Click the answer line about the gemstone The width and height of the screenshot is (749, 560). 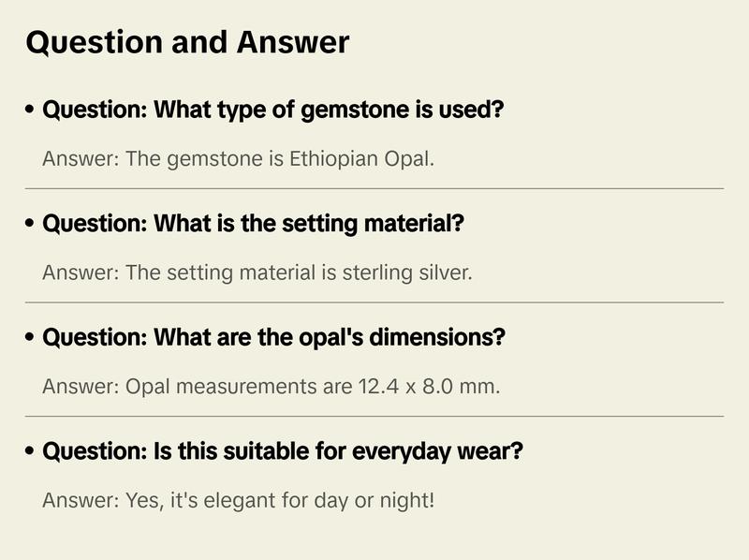(239, 158)
